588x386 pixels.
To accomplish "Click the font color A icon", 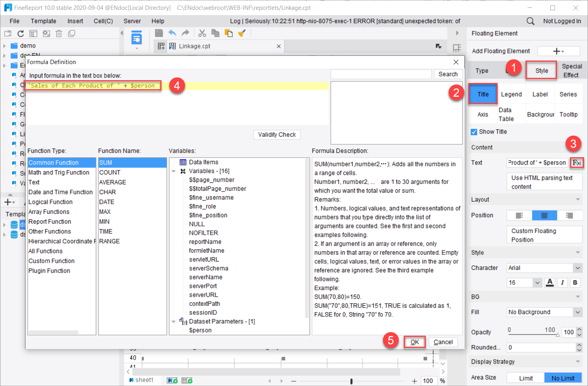I will [x=550, y=283].
